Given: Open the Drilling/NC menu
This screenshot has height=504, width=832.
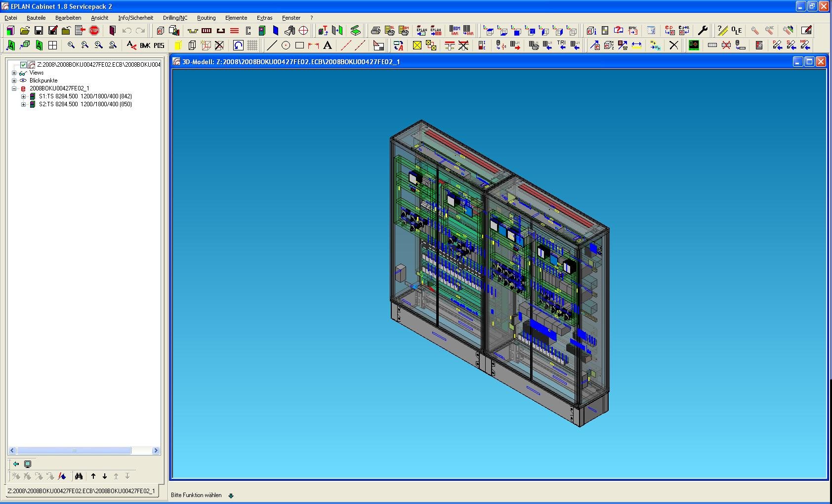Looking at the screenshot, I should [x=175, y=18].
